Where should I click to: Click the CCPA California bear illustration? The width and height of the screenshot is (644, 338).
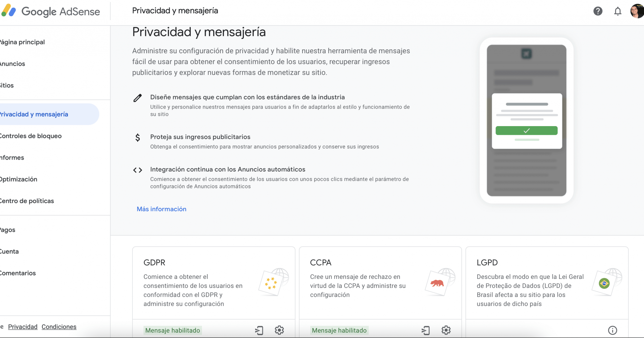[440, 282]
